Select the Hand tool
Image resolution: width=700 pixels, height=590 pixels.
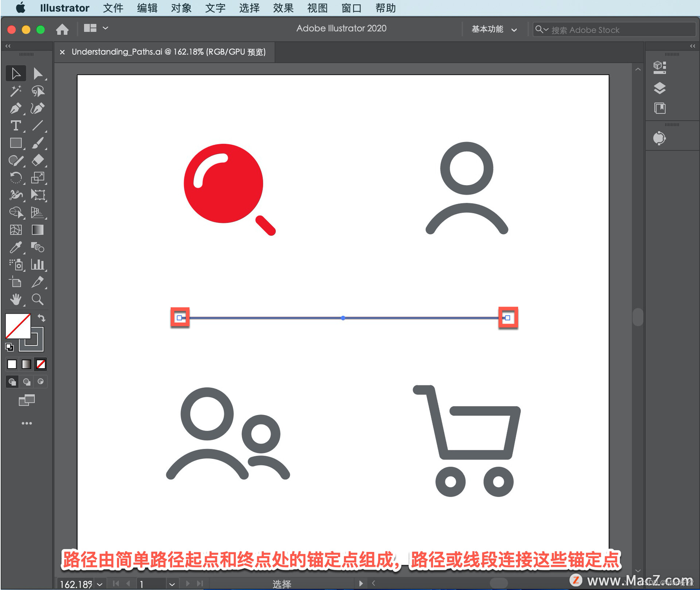(x=15, y=299)
